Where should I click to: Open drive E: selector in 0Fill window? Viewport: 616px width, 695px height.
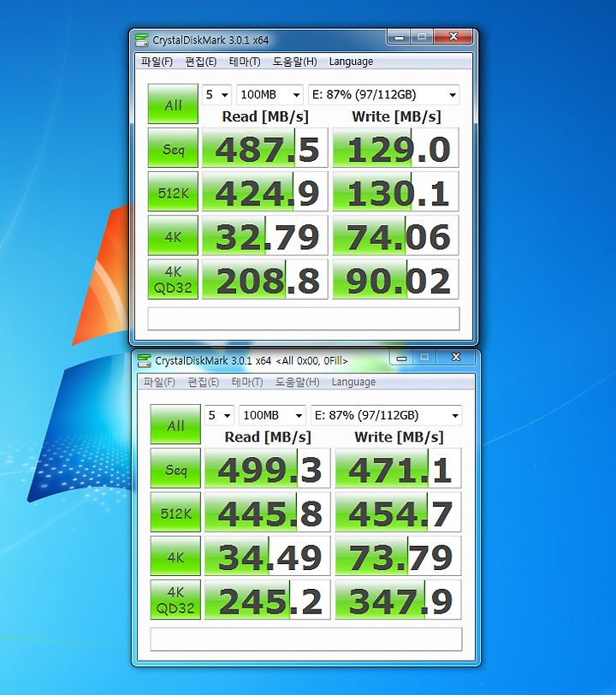pos(387,415)
